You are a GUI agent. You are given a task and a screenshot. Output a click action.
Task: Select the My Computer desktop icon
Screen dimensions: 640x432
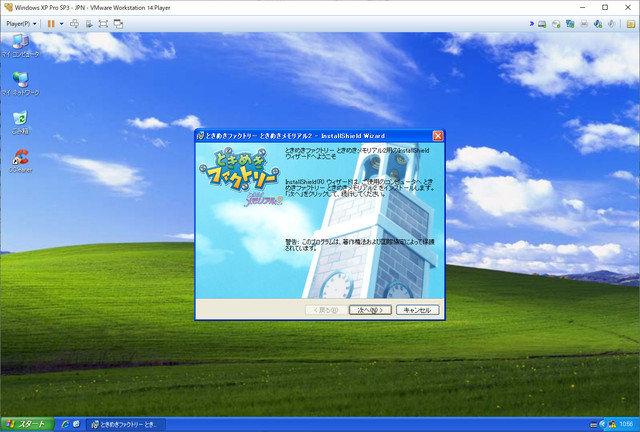coord(20,46)
